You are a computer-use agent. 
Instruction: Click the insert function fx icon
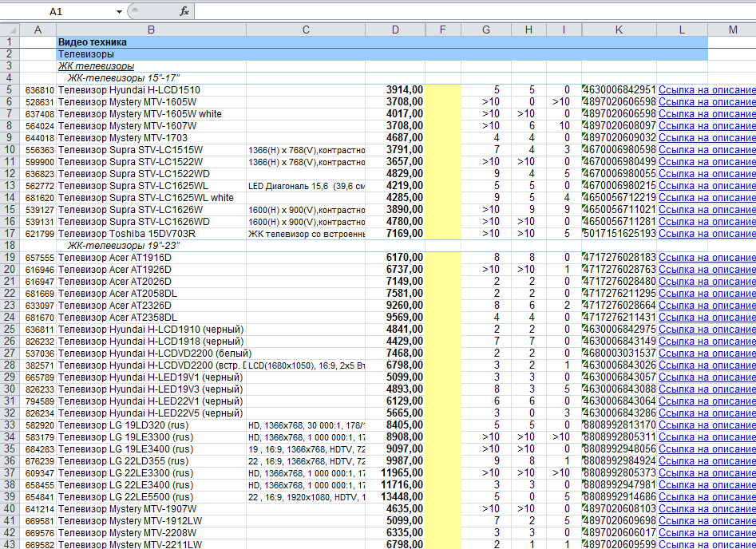point(184,11)
